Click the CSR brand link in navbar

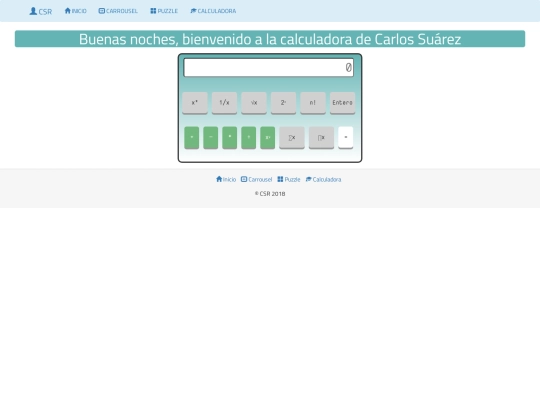point(41,11)
